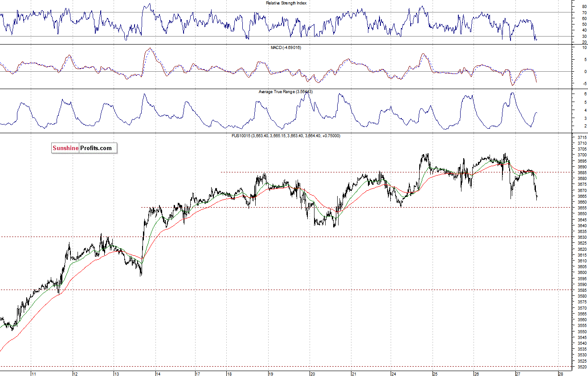Click the 3550 price axis label
588x376 pixels.
[x=582, y=331]
